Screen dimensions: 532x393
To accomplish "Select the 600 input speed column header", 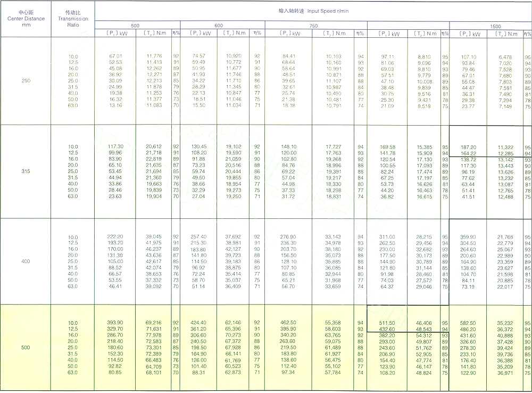I will pos(219,26).
